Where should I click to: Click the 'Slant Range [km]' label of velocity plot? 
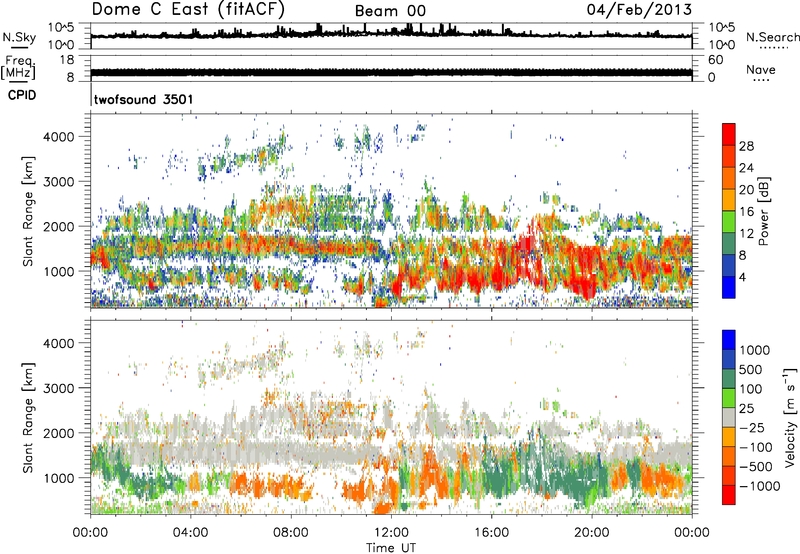coord(28,417)
